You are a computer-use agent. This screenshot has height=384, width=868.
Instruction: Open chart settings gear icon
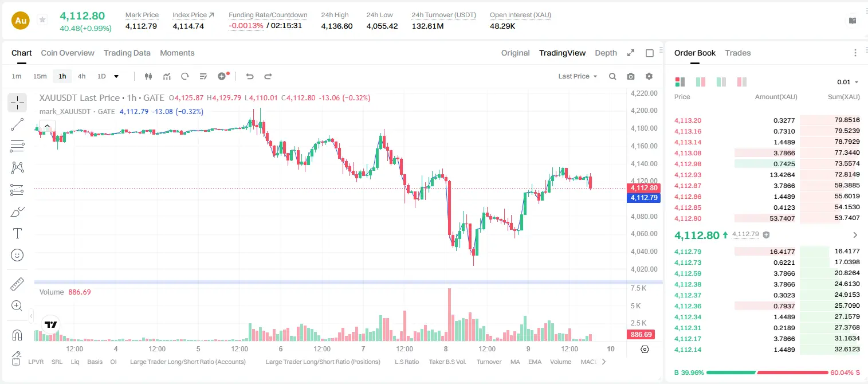(649, 76)
